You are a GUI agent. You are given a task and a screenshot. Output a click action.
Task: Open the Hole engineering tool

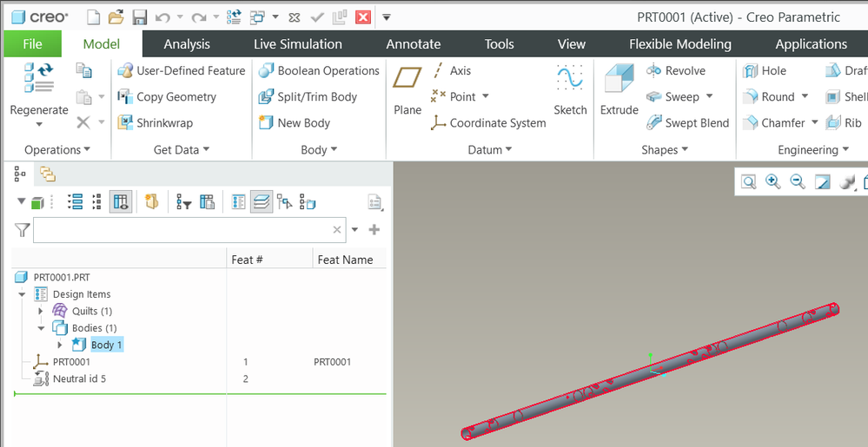pos(765,71)
